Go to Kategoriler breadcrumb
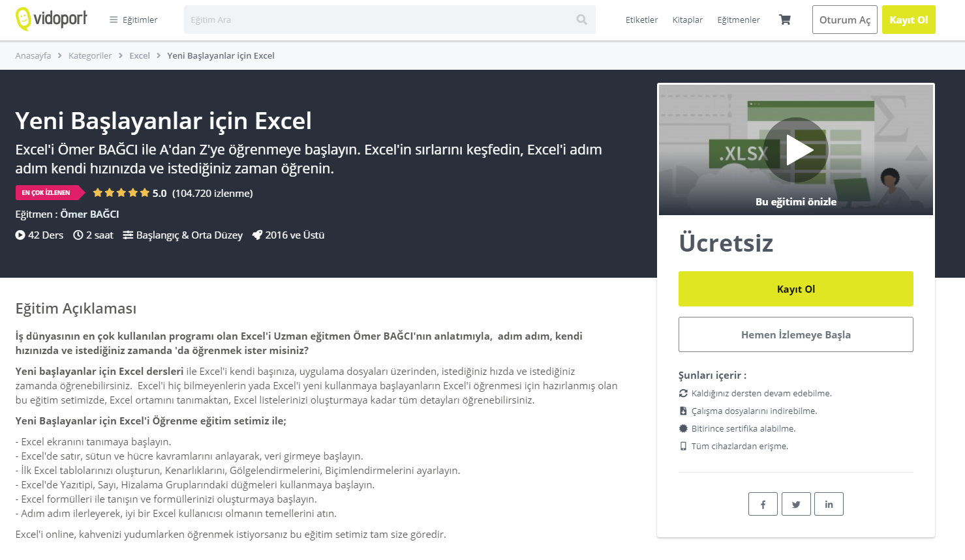The width and height of the screenshot is (965, 560). pos(90,55)
